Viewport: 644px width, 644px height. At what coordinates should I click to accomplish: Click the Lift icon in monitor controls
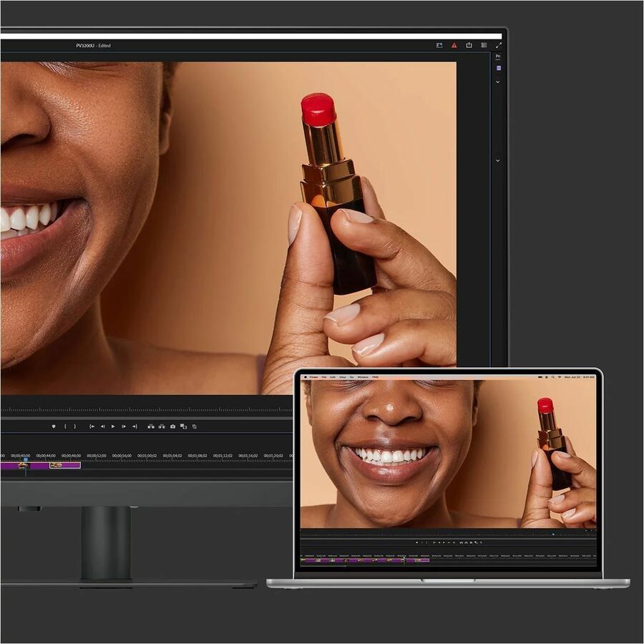coord(151,426)
